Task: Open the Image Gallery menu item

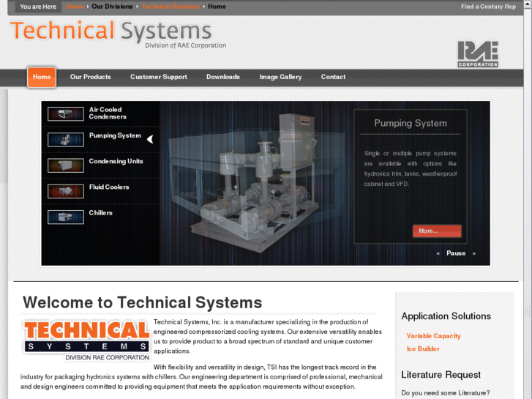Action: pos(280,77)
